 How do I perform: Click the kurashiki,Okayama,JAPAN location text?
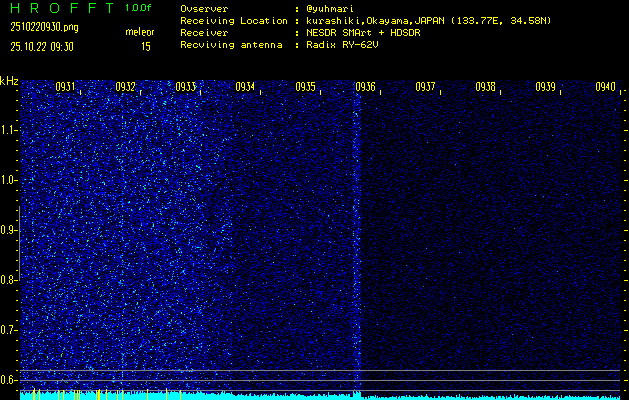[x=428, y=21]
